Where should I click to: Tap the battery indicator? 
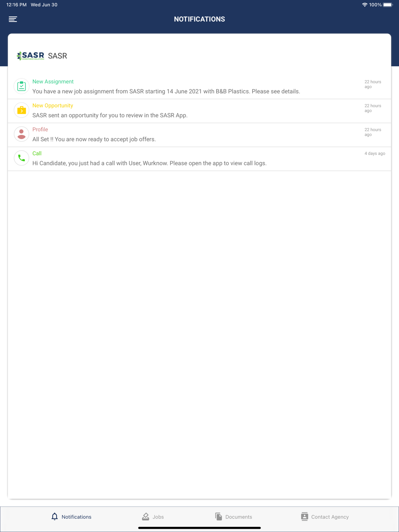click(388, 5)
